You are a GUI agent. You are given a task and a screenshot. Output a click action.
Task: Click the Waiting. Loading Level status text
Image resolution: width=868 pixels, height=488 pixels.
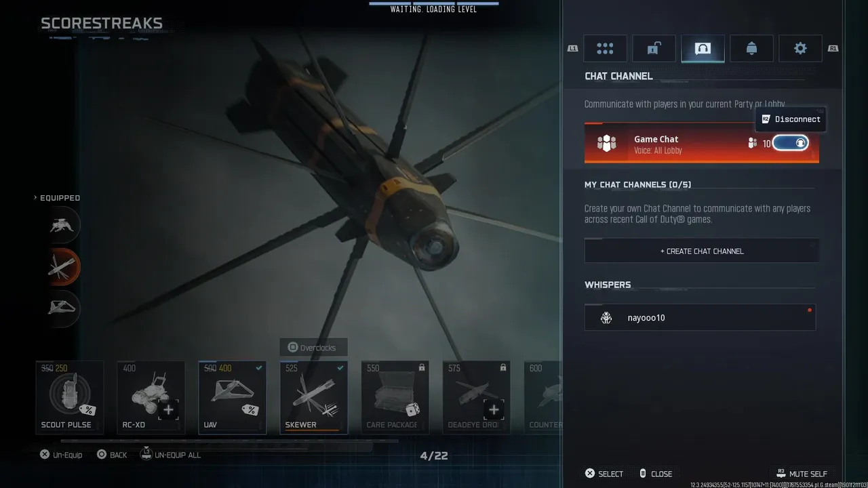click(x=434, y=9)
